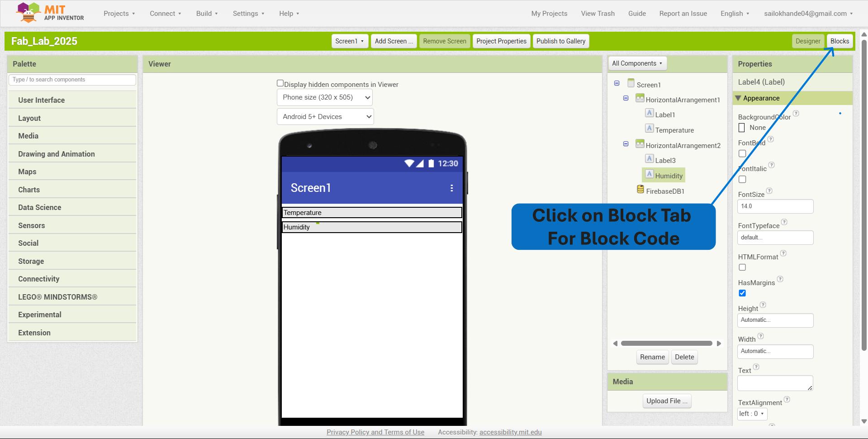Uncheck the HasMargins checkbox
This screenshot has height=439, width=868.
742,293
